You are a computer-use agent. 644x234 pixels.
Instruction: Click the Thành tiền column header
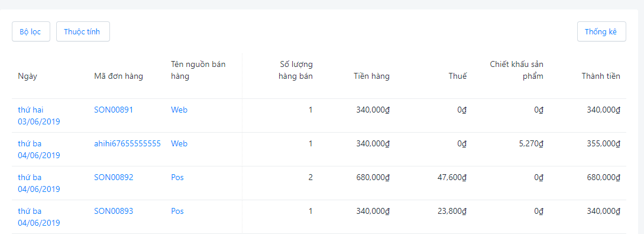(601, 76)
